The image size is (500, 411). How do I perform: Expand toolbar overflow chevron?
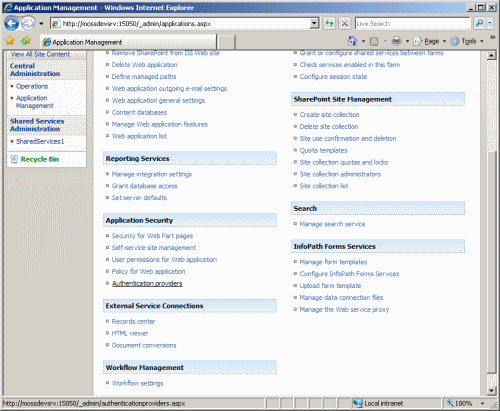pyautogui.click(x=492, y=38)
